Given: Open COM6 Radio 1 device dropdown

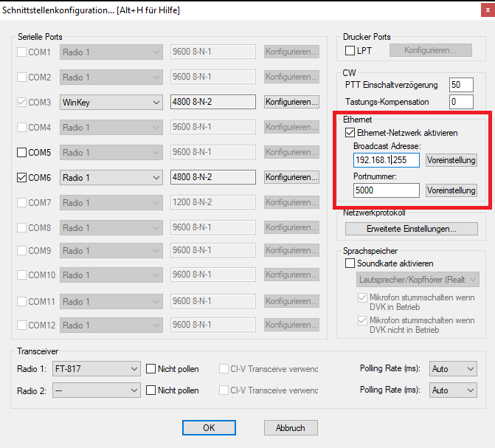Looking at the screenshot, I should click(111, 178).
